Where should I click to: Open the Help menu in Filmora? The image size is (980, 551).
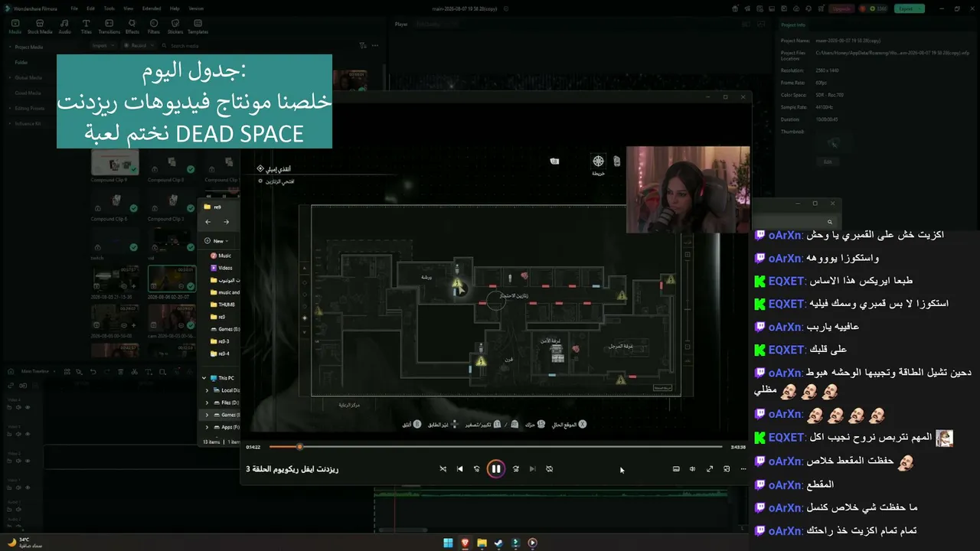[175, 8]
